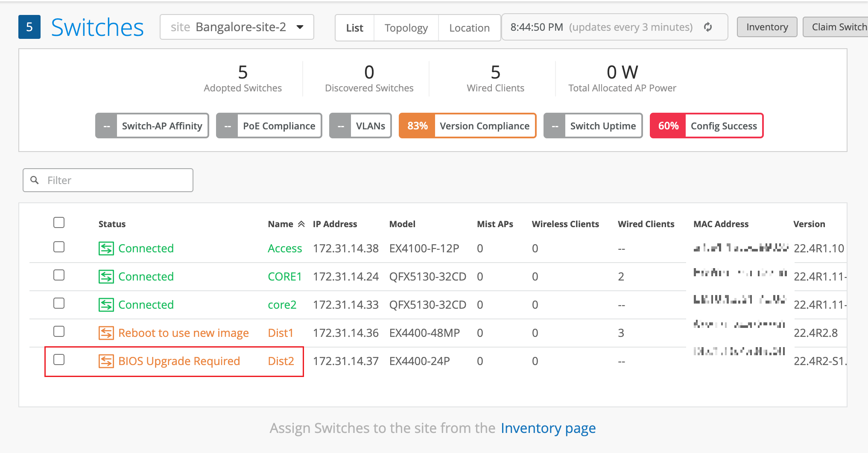The height and width of the screenshot is (453, 868).
Task: Switch to the Topology view tab
Action: [x=406, y=28]
